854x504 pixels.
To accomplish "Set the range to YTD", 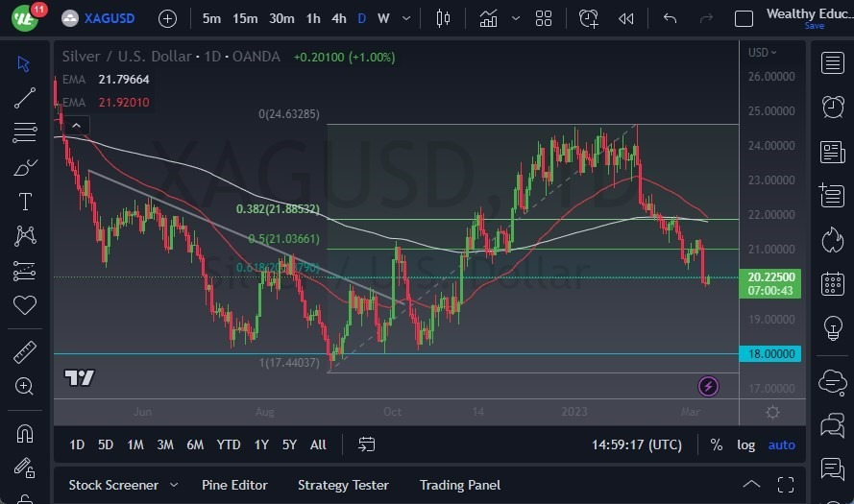I will point(229,444).
